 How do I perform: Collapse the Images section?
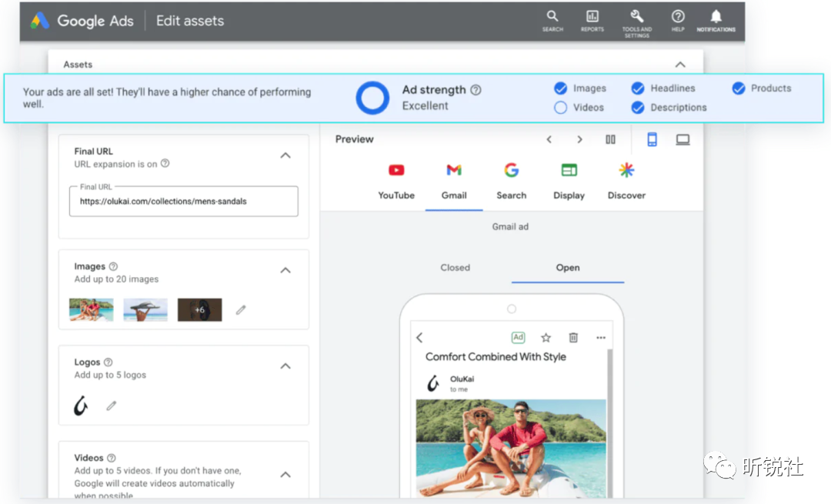pos(285,270)
